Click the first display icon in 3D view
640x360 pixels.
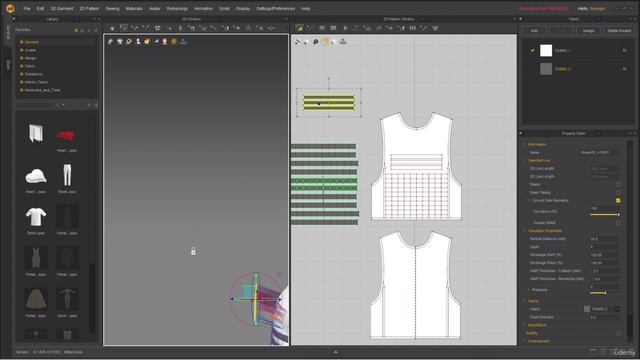tap(110, 42)
